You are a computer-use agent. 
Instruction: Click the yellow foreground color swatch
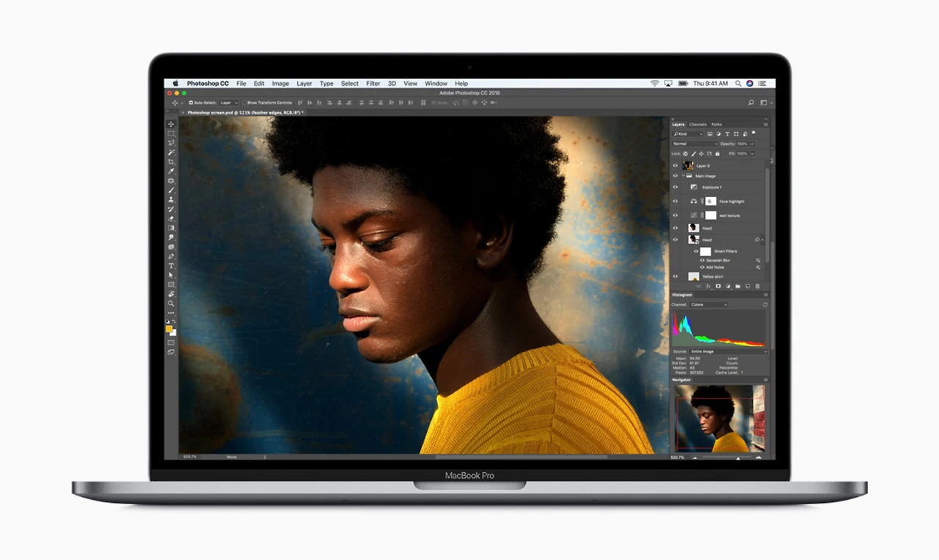coord(169,329)
